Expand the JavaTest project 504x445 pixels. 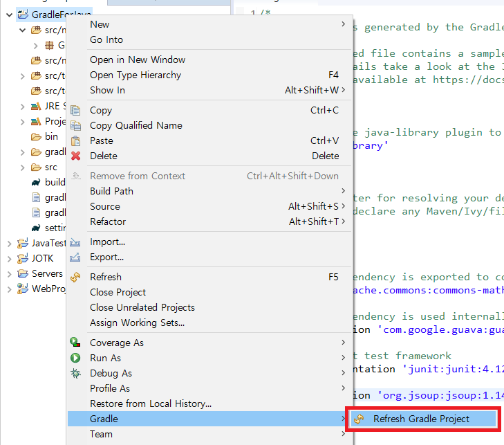point(9,244)
